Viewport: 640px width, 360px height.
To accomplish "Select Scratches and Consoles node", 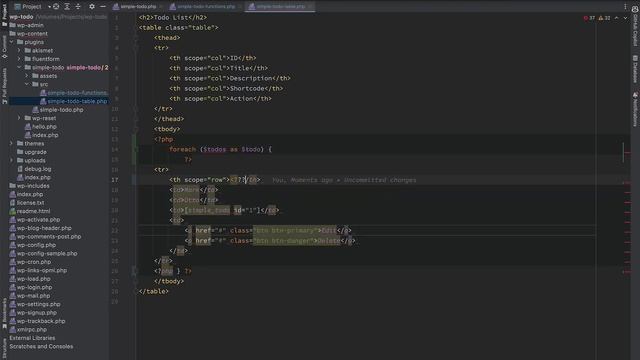I will [41, 347].
